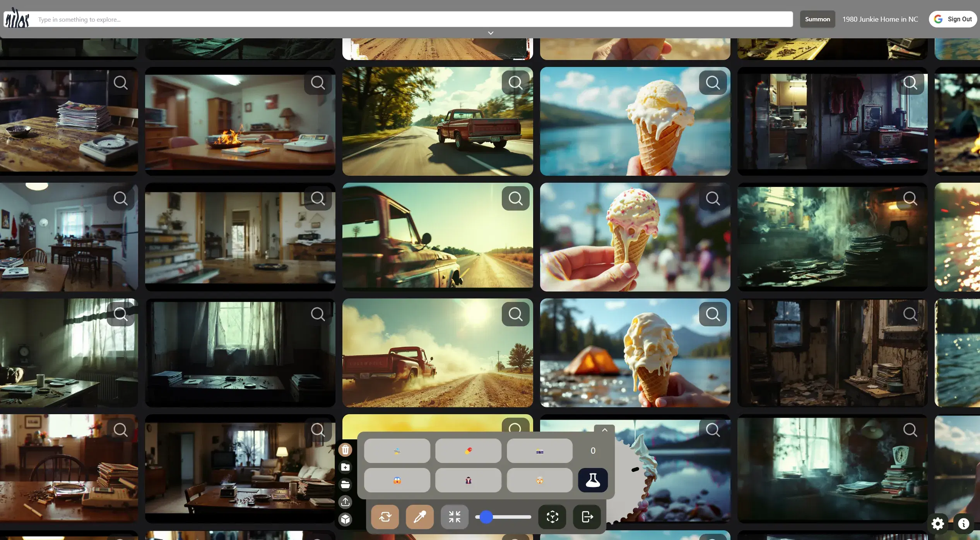Image resolution: width=980 pixels, height=540 pixels.
Task: Click the dashed cube focus icon
Action: click(552, 517)
